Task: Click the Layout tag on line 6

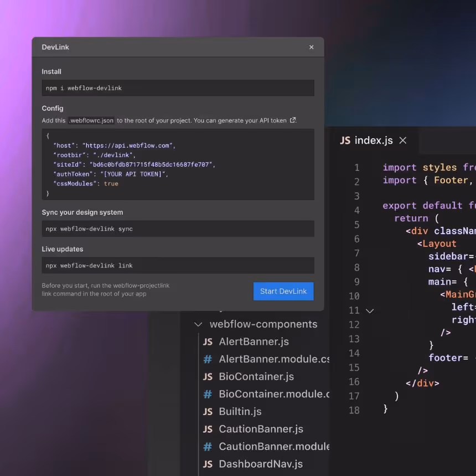Action: pyautogui.click(x=437, y=244)
